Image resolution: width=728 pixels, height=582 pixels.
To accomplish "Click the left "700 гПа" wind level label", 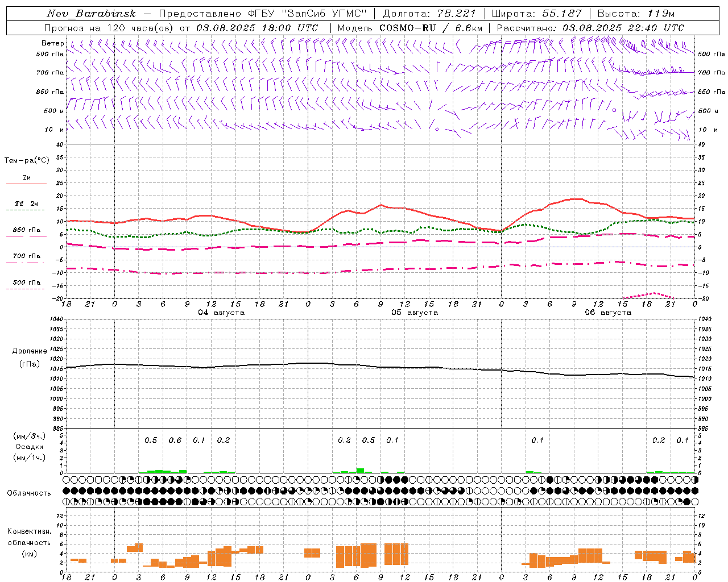I will pos(50,73).
